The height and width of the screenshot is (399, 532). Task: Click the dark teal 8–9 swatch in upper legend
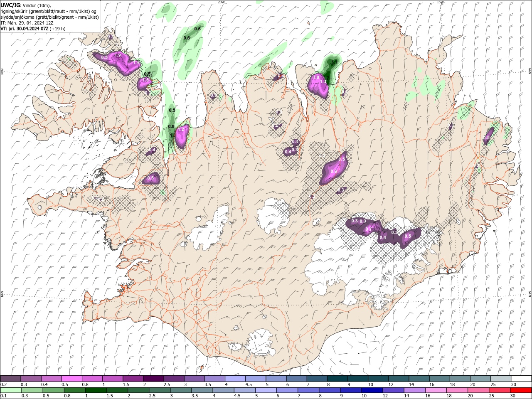coord(337,379)
